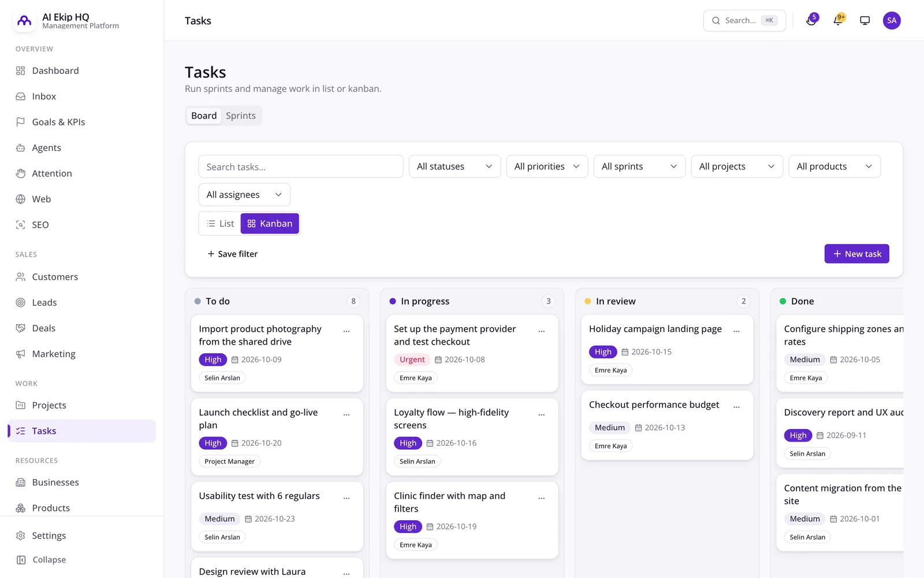Open the Discovery report and UX audit card
This screenshot has width=924, height=578.
840,433
